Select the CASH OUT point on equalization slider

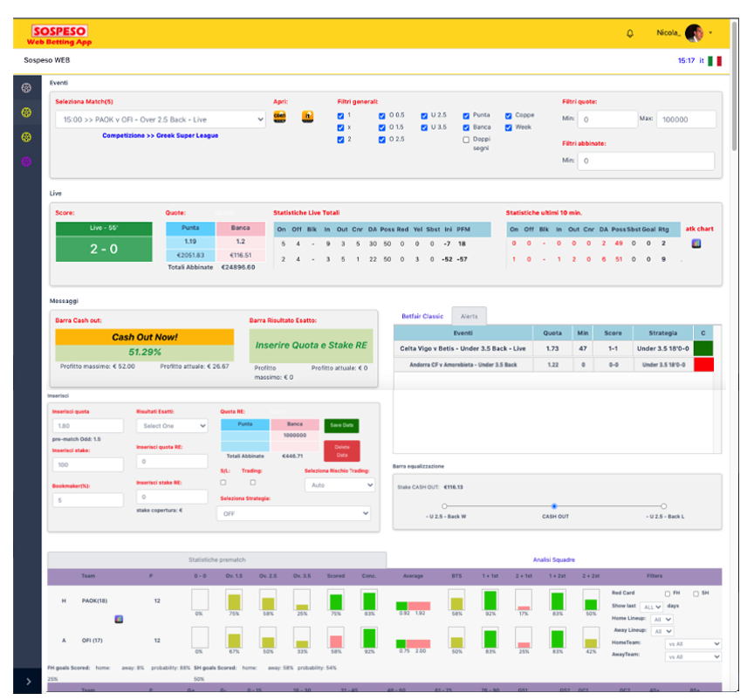click(554, 506)
